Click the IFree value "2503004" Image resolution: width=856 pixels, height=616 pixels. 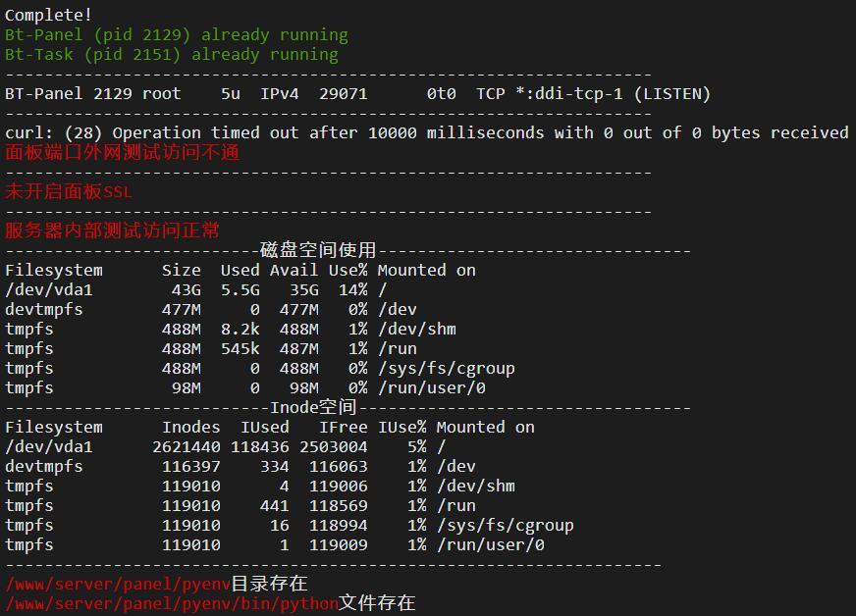click(x=334, y=447)
